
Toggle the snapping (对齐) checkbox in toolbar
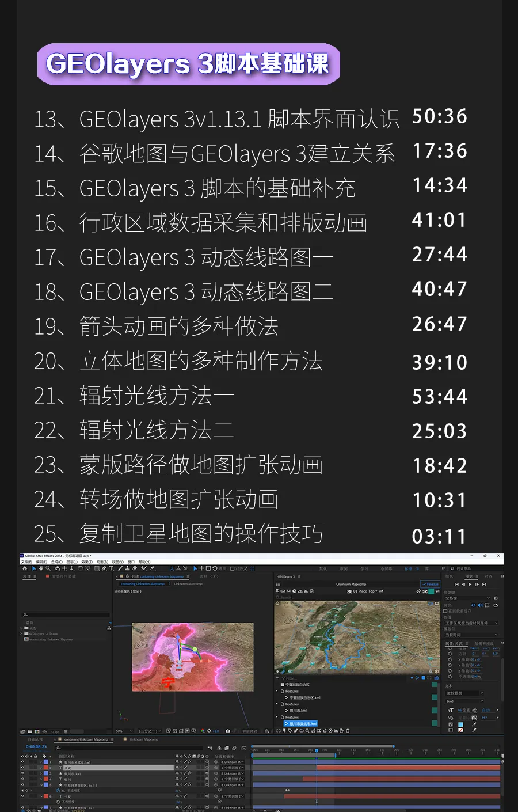[x=233, y=568]
